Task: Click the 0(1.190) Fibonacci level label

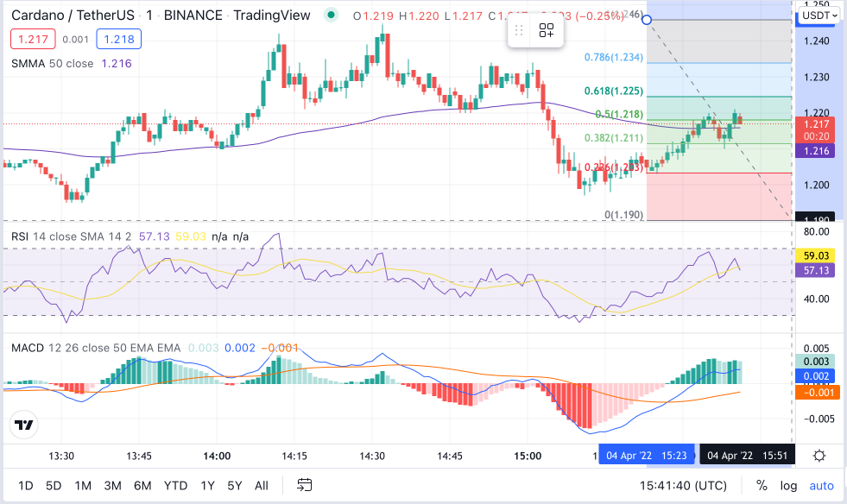Action: coord(624,214)
